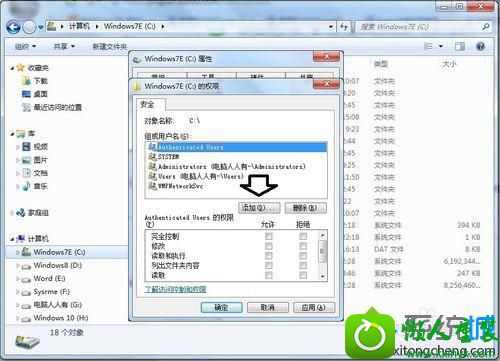The height and width of the screenshot is (361, 500).
Task: Click the 家庭组 icon in the sidebar
Action: point(21,212)
